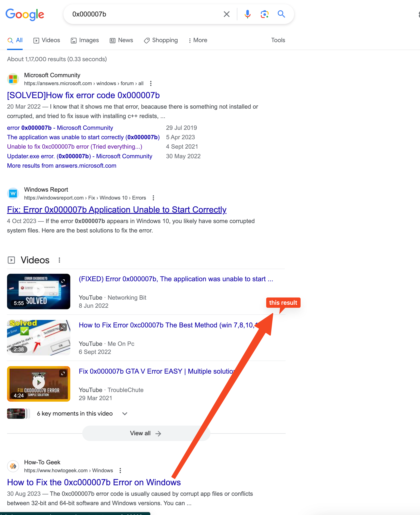Click 'How-To Geek' site name
Image resolution: width=420 pixels, height=515 pixels.
[42, 462]
